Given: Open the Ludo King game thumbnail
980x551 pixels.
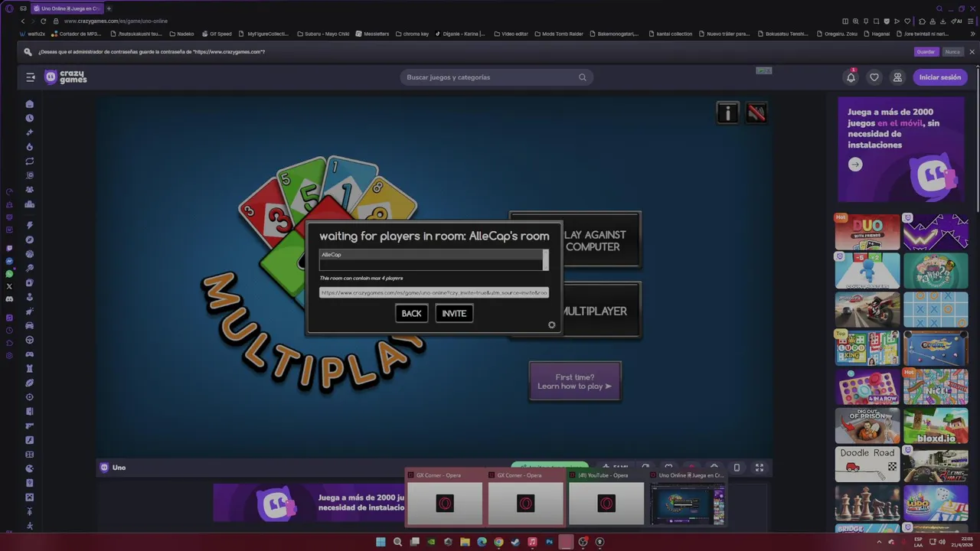Looking at the screenshot, I should [x=867, y=348].
